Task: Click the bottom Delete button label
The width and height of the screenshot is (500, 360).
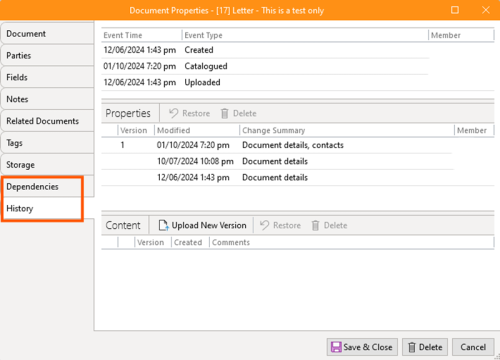Action: 430,347
